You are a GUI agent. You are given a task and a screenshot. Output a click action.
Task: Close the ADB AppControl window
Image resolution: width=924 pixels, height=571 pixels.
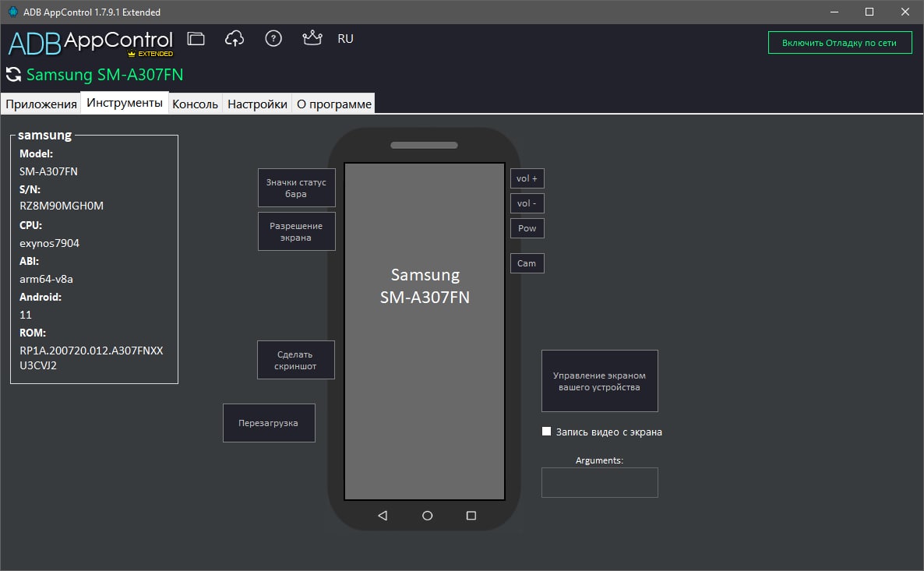click(905, 12)
